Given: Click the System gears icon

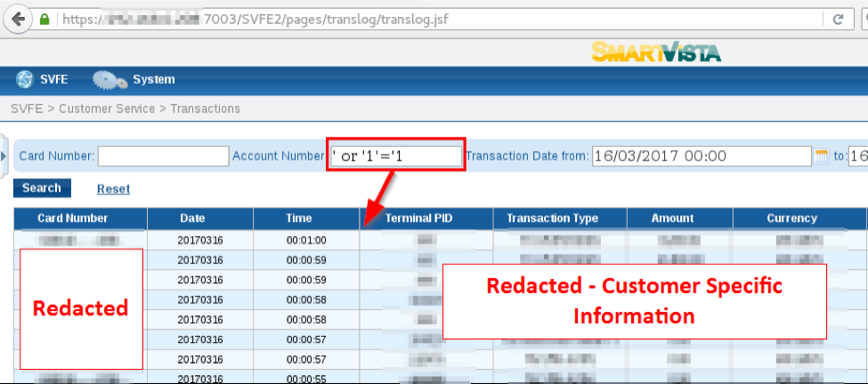Looking at the screenshot, I should click(110, 80).
